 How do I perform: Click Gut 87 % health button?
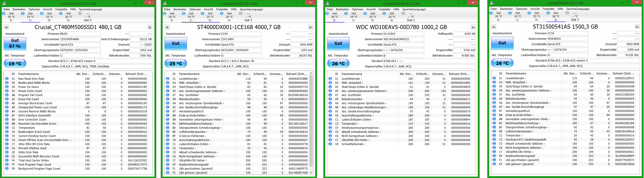click(x=15, y=44)
